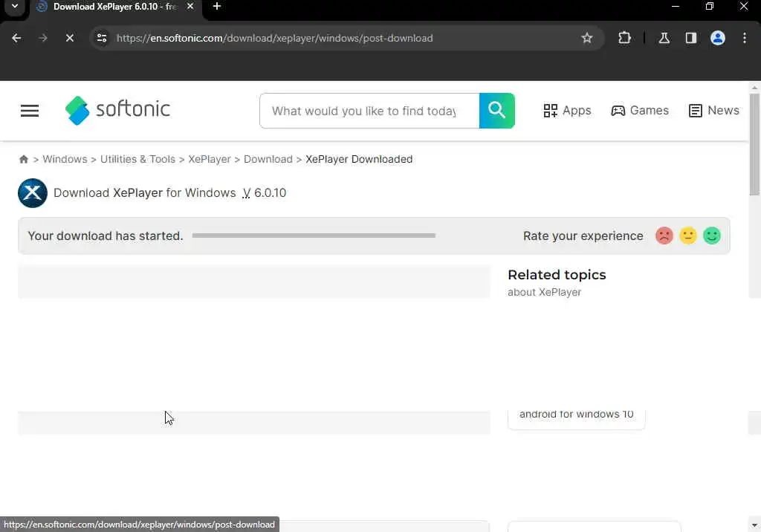Open a new browser tab
Image resolution: width=761 pixels, height=532 pixels.
(x=217, y=6)
